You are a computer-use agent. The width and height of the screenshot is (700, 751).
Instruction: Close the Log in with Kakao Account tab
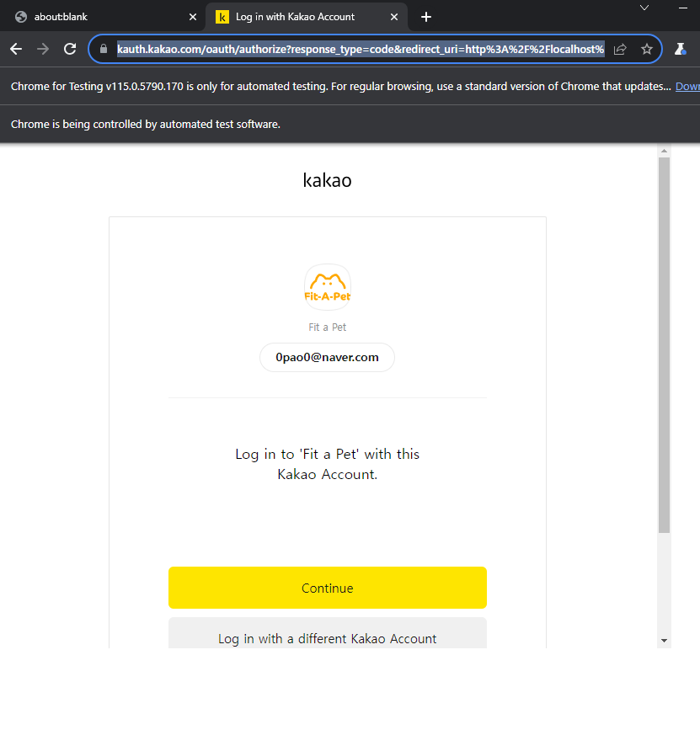pyautogui.click(x=394, y=17)
